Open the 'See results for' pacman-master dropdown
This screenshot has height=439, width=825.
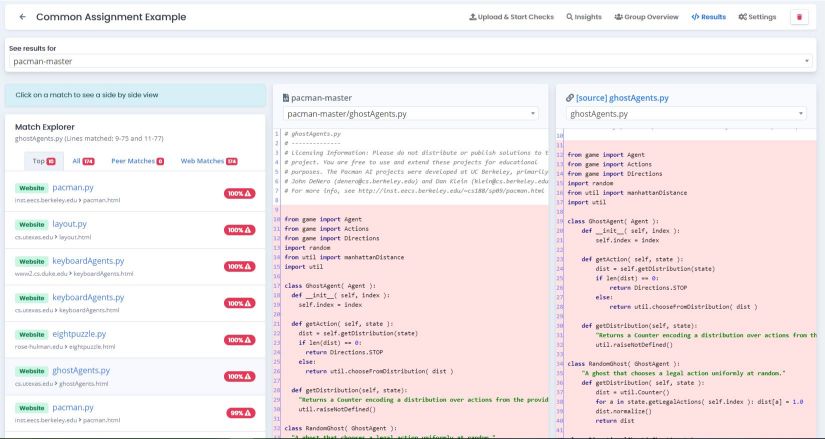coord(410,61)
